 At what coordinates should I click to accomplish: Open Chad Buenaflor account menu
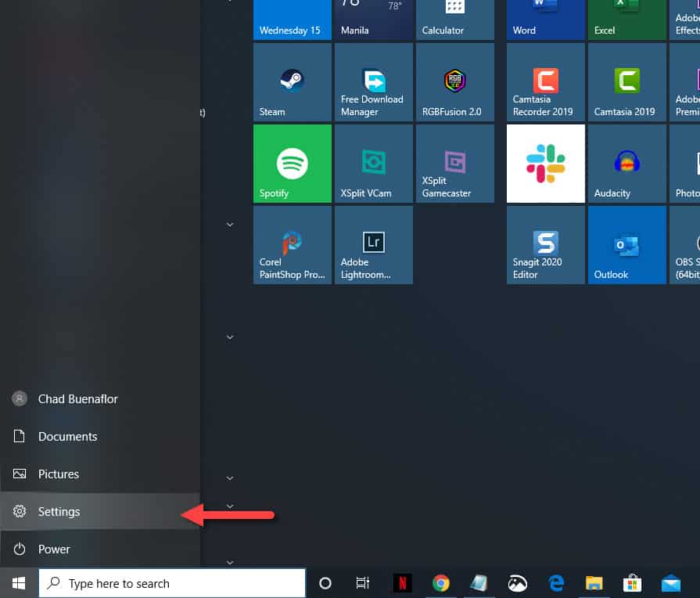(x=100, y=398)
